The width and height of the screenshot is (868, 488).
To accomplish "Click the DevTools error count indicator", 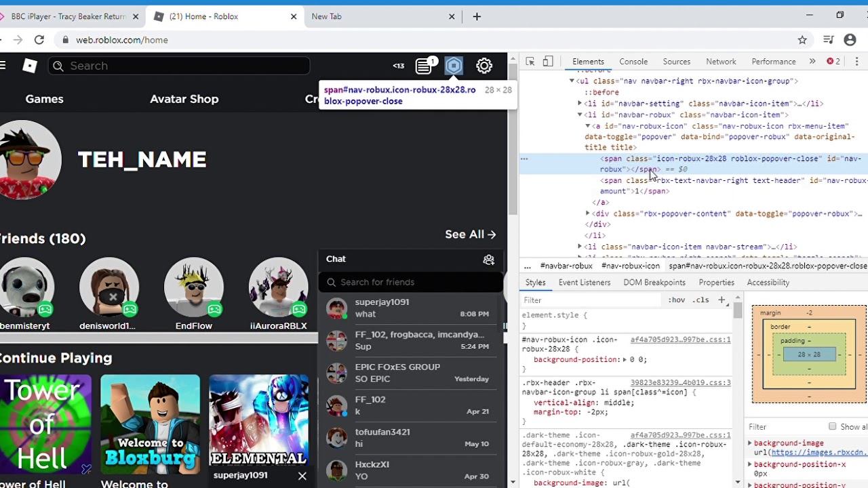I will pyautogui.click(x=833, y=61).
